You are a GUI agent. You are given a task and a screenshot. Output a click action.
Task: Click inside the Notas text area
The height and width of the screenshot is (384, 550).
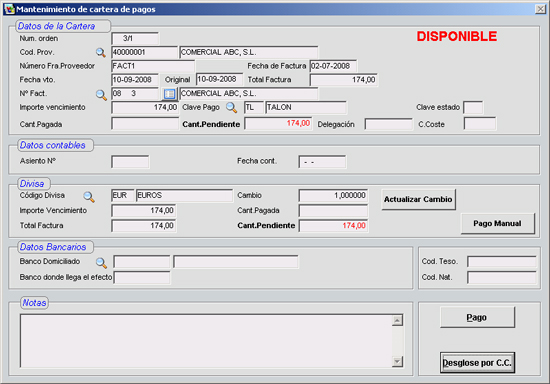coord(206,341)
